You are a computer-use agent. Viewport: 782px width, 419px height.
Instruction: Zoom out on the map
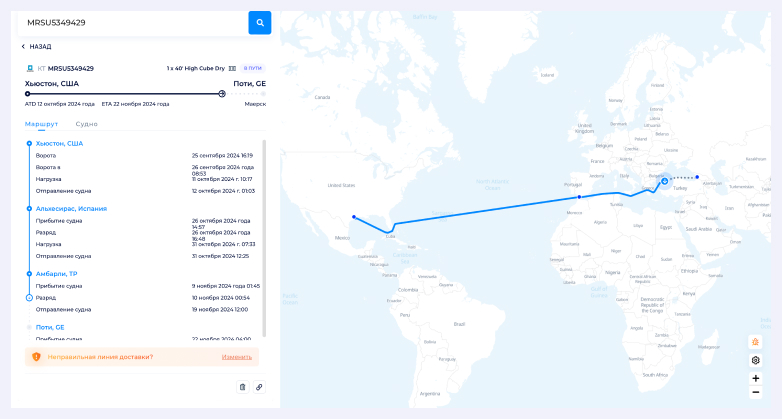(755, 392)
